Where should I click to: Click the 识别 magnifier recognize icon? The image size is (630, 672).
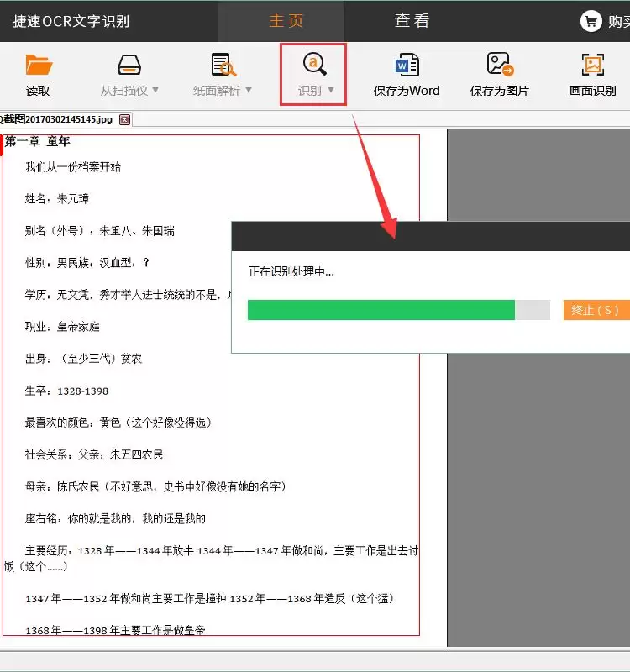pyautogui.click(x=314, y=65)
